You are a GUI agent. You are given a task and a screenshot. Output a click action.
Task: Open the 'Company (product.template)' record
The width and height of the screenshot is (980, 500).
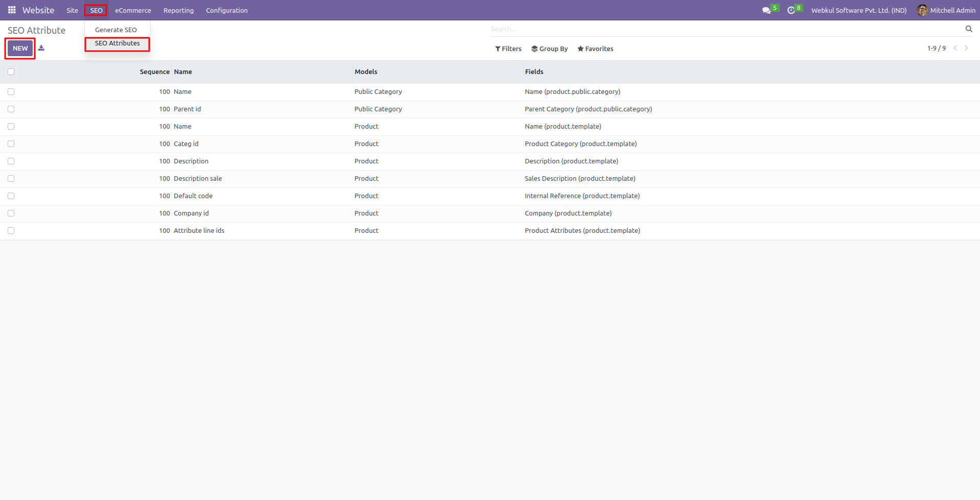coord(568,213)
